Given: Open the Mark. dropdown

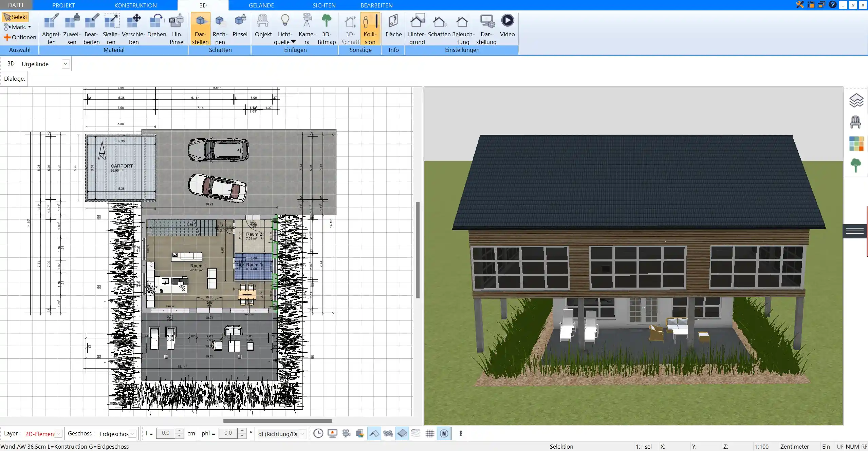Looking at the screenshot, I should coord(17,27).
